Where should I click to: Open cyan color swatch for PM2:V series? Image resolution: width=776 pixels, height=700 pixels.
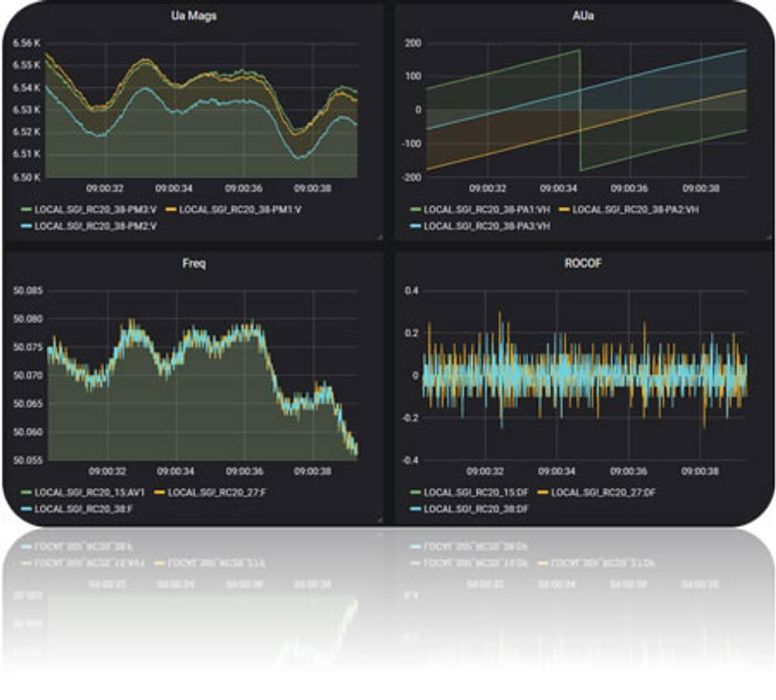click(x=26, y=227)
